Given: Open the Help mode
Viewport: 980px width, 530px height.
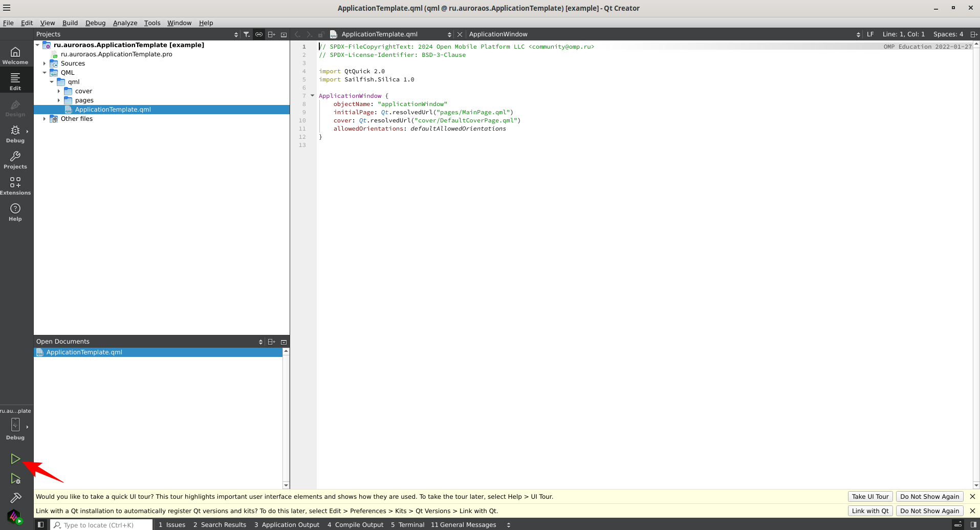Looking at the screenshot, I should (x=15, y=213).
